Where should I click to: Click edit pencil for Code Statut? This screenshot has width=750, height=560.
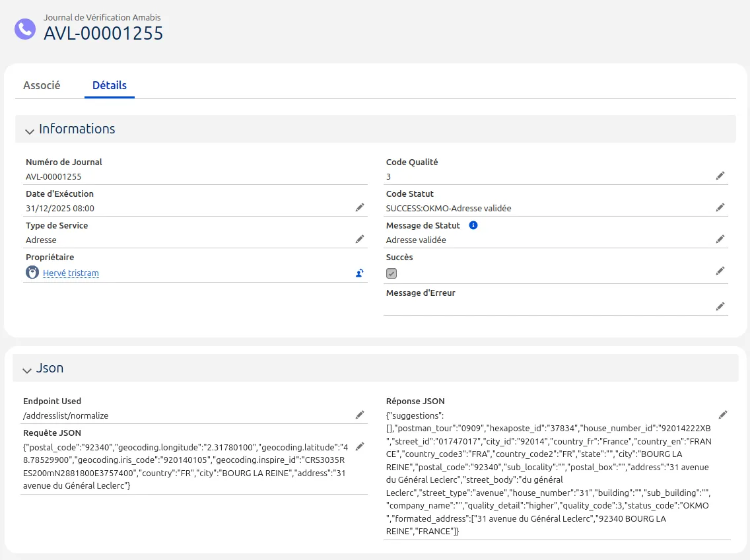point(720,207)
